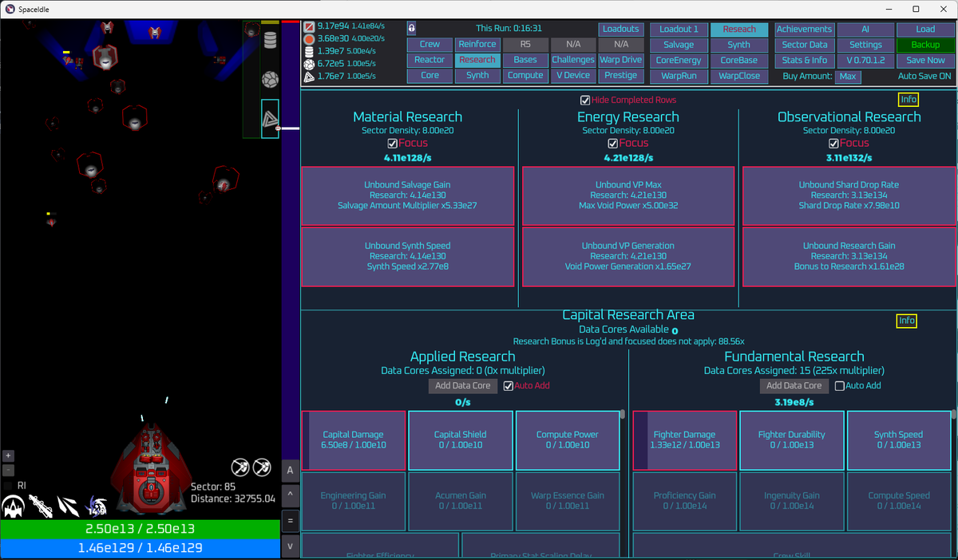Open the Reactor tab
Viewport: 958px width, 560px height.
pos(430,60)
